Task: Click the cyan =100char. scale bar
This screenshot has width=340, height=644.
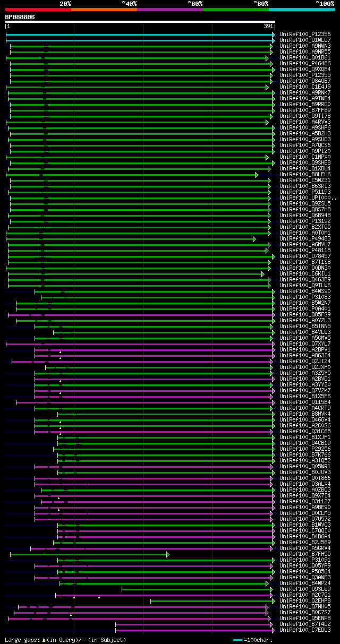Action: [x=237, y=640]
